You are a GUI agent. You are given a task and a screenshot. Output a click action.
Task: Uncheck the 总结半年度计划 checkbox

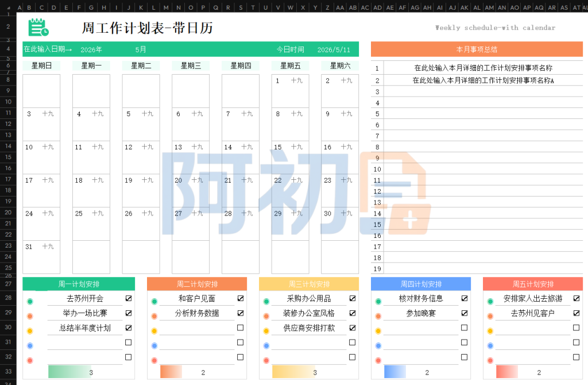click(129, 328)
